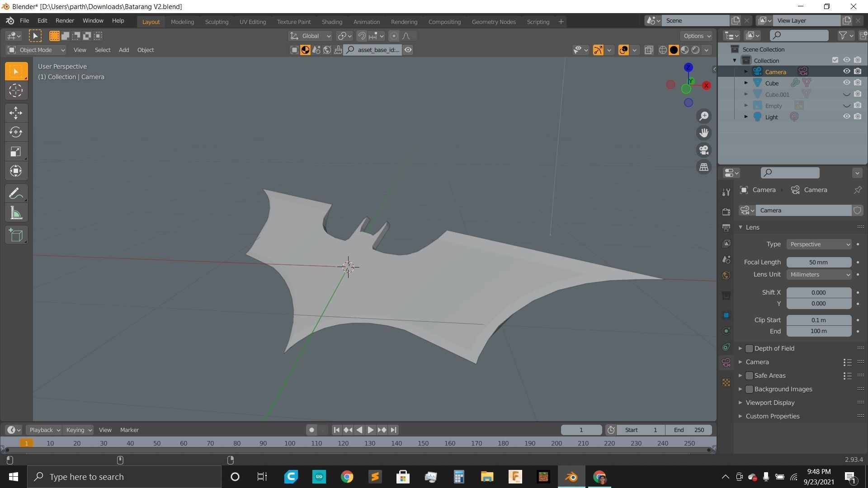Open the Object properties tab
The width and height of the screenshot is (868, 488).
(x=726, y=315)
